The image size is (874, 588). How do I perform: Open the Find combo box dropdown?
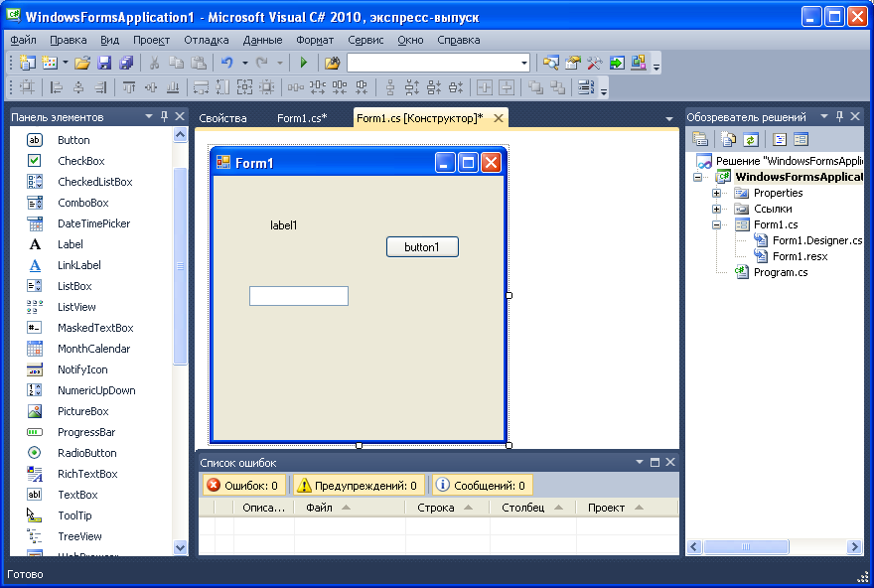pos(524,63)
